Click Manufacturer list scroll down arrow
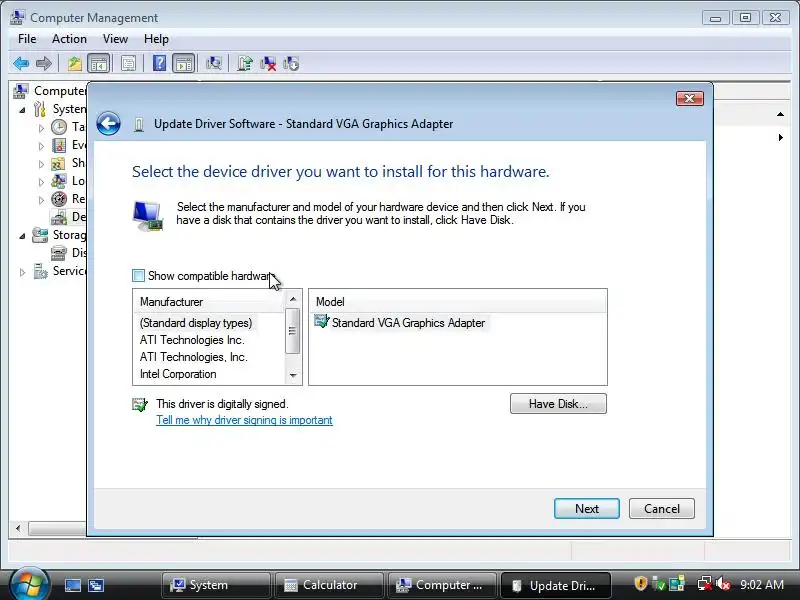800x600 pixels. pyautogui.click(x=293, y=376)
